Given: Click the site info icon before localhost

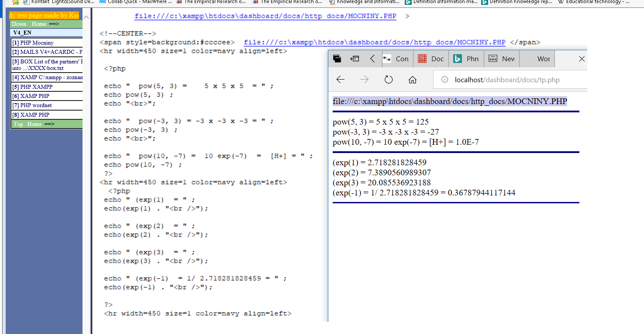Looking at the screenshot, I should 444,80.
